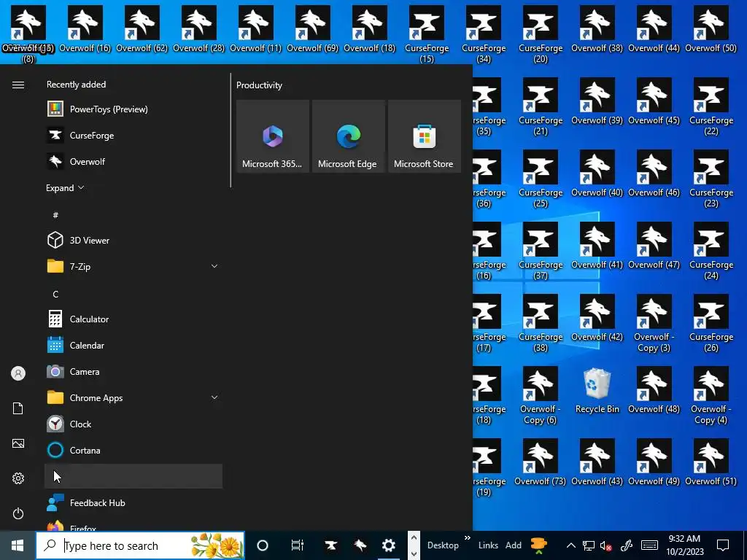Show hidden system tray icons

tap(570, 545)
